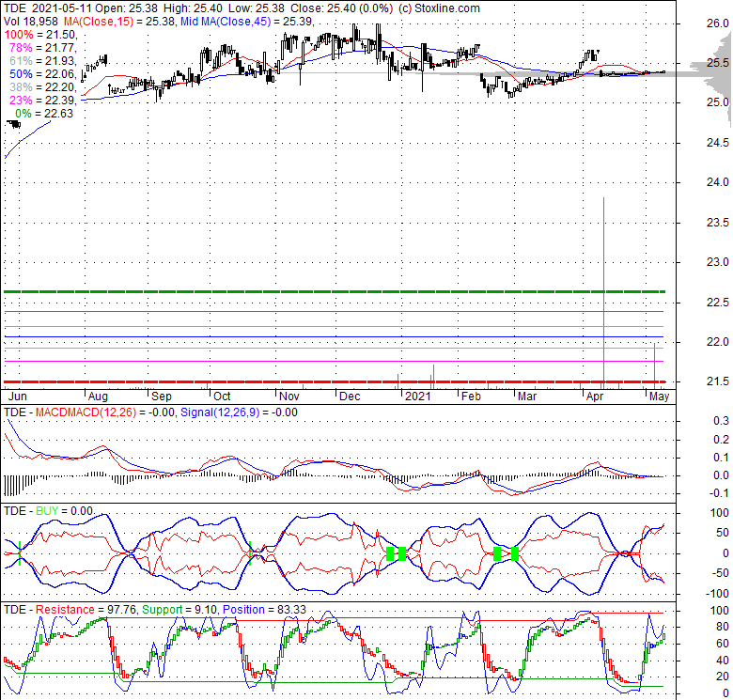Click the May month axis label

(x=659, y=397)
